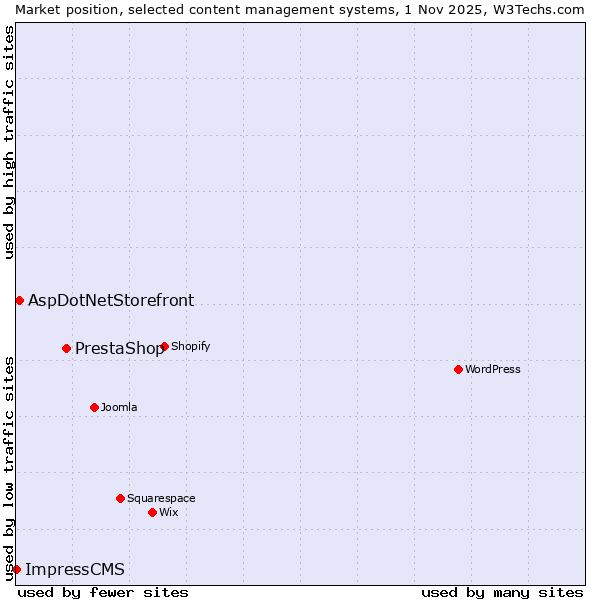Click the 'used by many sites' axis label
The height and width of the screenshot is (600, 600).
point(502,592)
